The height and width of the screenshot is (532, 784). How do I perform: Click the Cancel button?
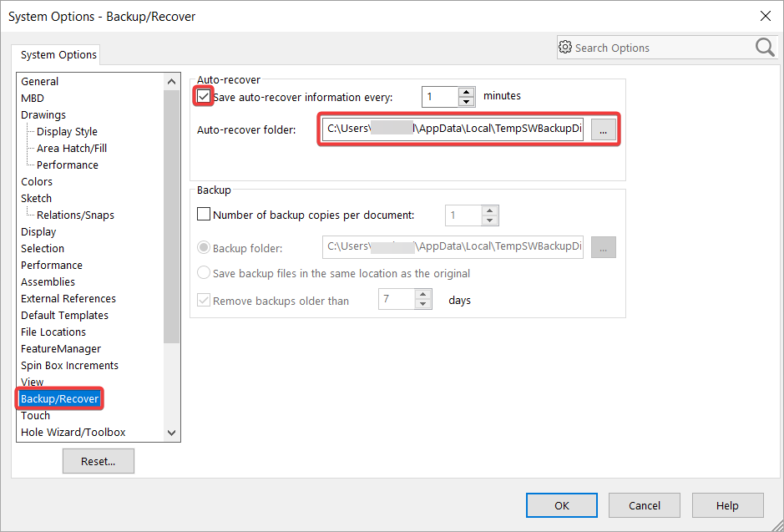(644, 505)
